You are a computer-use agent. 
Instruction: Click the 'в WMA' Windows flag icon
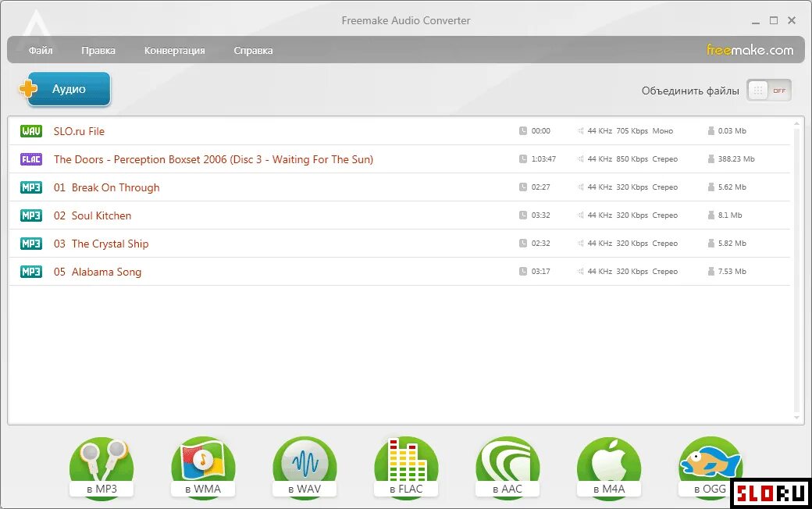[x=203, y=468]
